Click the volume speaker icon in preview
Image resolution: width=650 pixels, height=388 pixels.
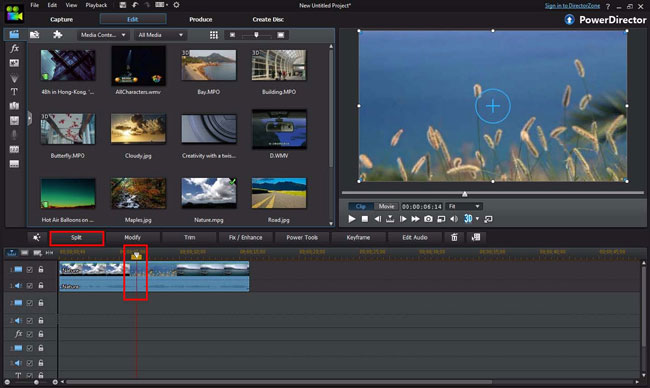454,219
